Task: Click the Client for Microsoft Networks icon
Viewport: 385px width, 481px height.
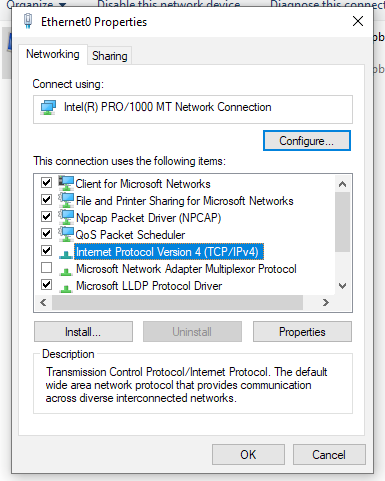Action: point(66,183)
